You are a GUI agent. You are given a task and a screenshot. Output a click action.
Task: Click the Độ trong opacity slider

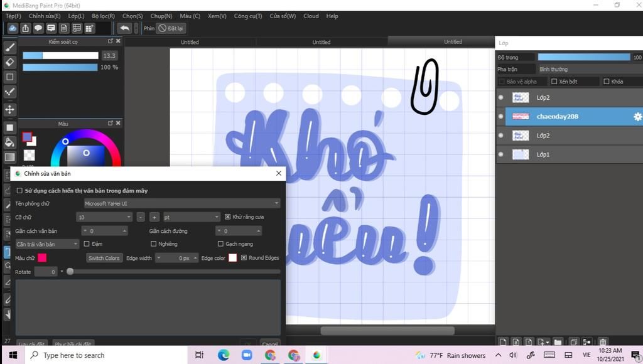(583, 57)
